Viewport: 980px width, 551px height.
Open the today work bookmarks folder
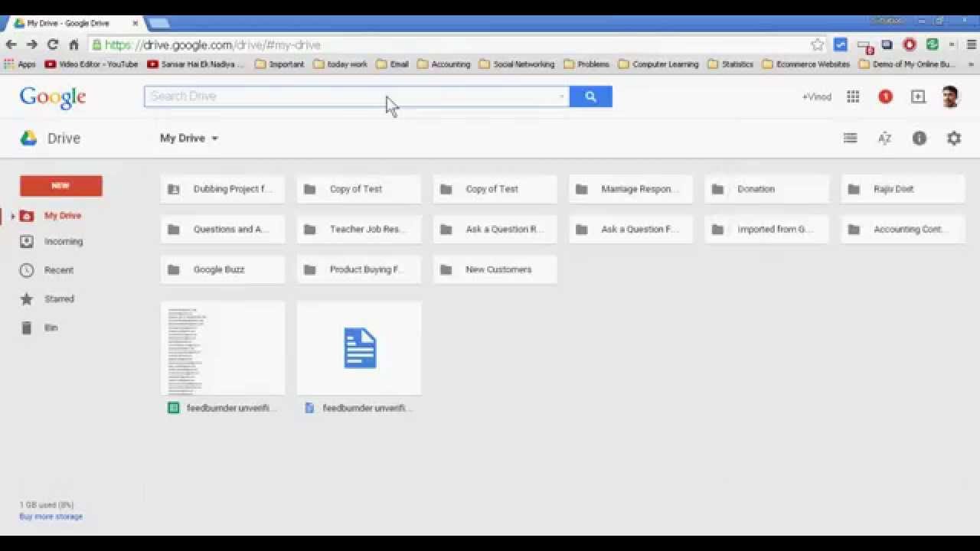coord(340,64)
